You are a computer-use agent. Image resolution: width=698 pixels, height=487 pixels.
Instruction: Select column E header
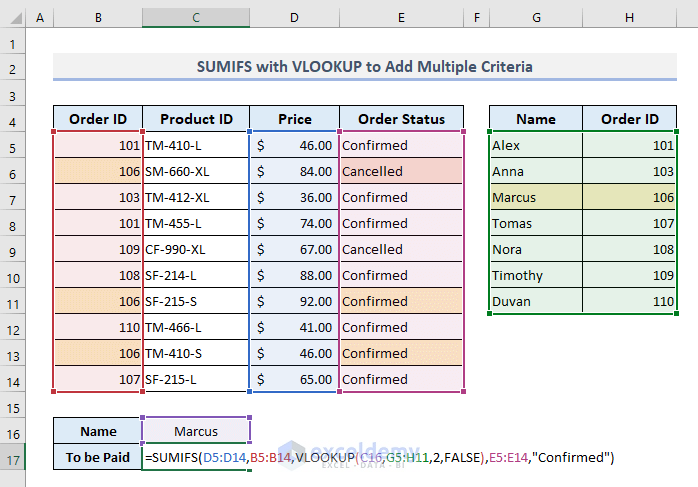[401, 18]
